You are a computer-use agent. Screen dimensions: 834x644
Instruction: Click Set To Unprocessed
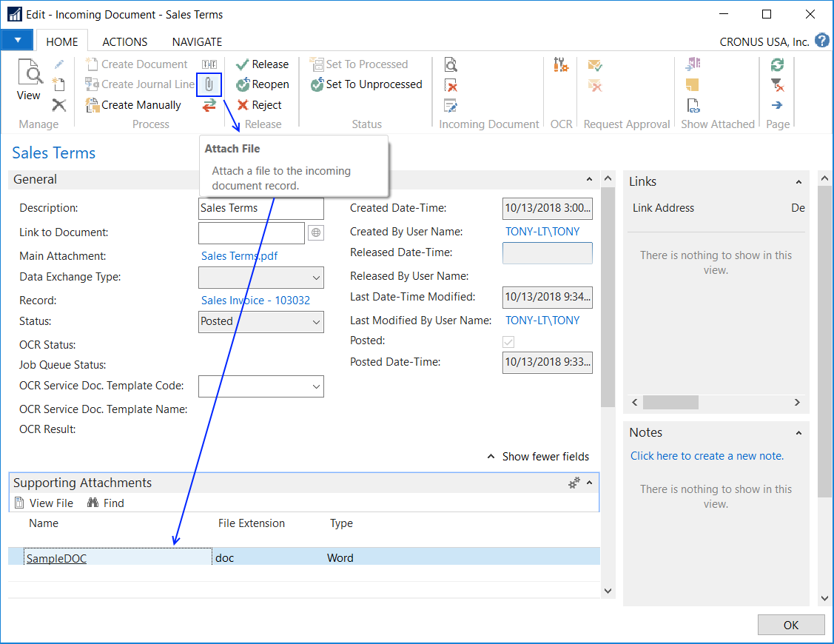[366, 84]
